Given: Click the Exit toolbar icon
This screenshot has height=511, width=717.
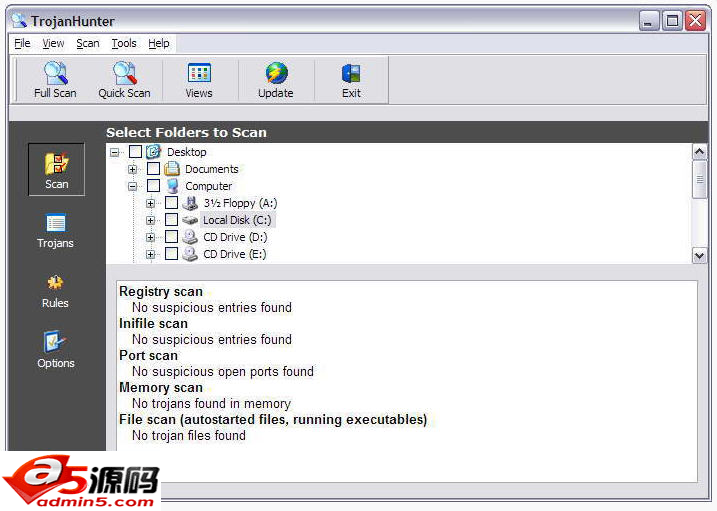Looking at the screenshot, I should [351, 73].
